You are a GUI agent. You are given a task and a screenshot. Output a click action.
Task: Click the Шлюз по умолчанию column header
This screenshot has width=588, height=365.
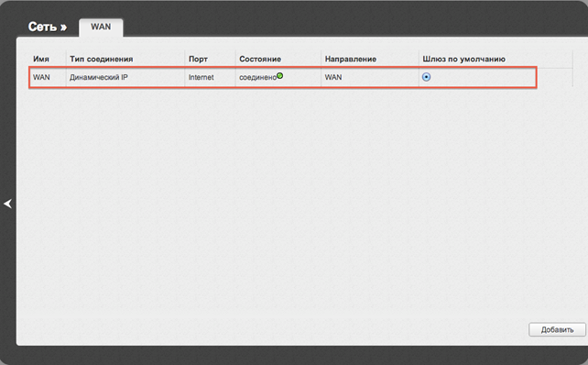[x=463, y=59]
